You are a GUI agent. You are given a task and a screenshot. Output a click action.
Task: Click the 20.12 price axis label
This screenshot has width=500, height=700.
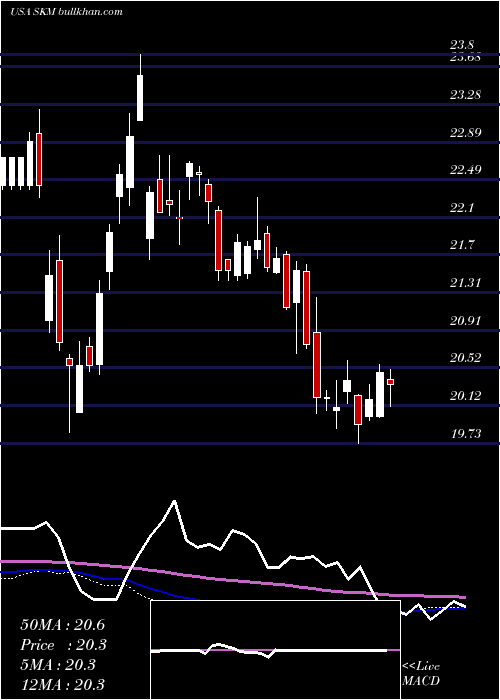(466, 396)
